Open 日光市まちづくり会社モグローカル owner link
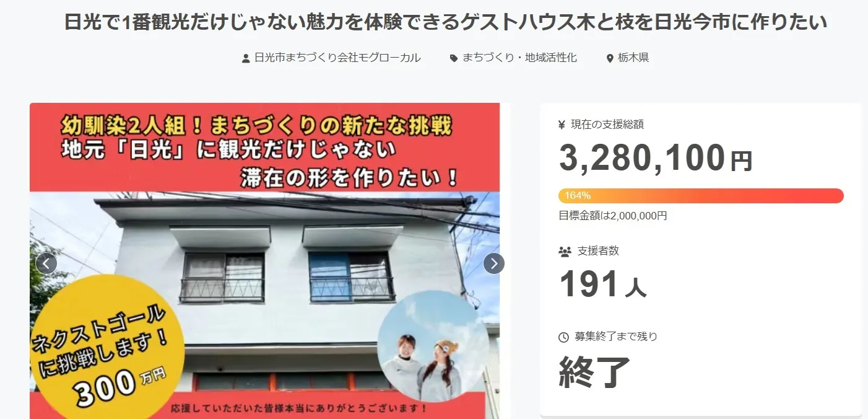Screen dimensions: 868x419 (337, 58)
